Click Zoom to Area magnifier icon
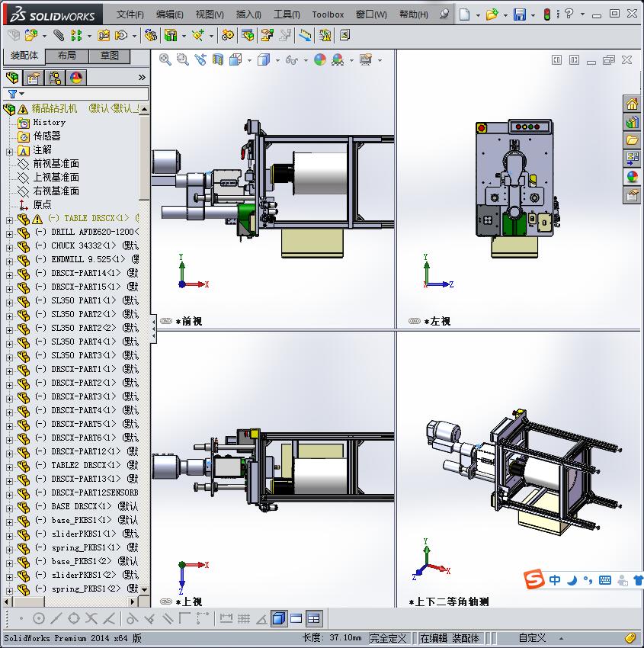Viewport: 644px width, 648px height. pos(183,60)
